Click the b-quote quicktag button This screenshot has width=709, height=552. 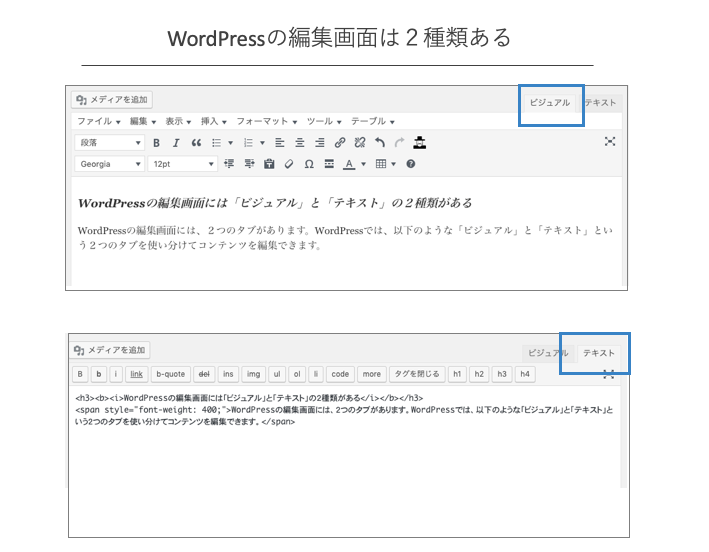coord(170,374)
